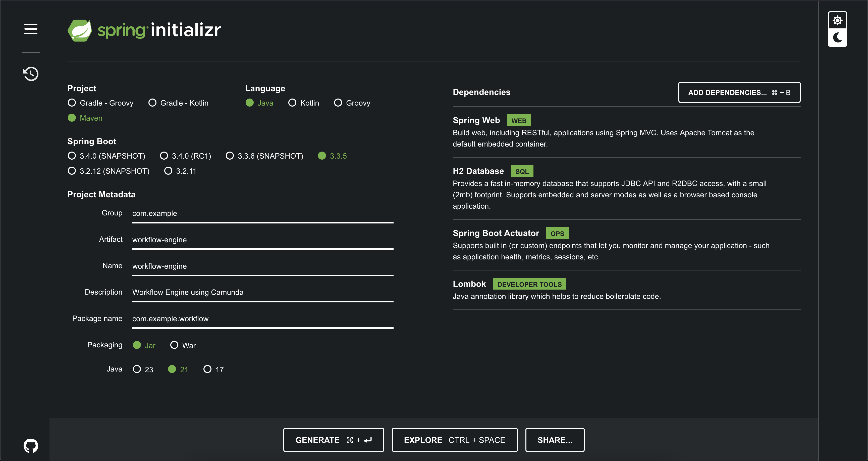The height and width of the screenshot is (461, 868).
Task: Select the Spring Web dependency
Action: (x=476, y=120)
